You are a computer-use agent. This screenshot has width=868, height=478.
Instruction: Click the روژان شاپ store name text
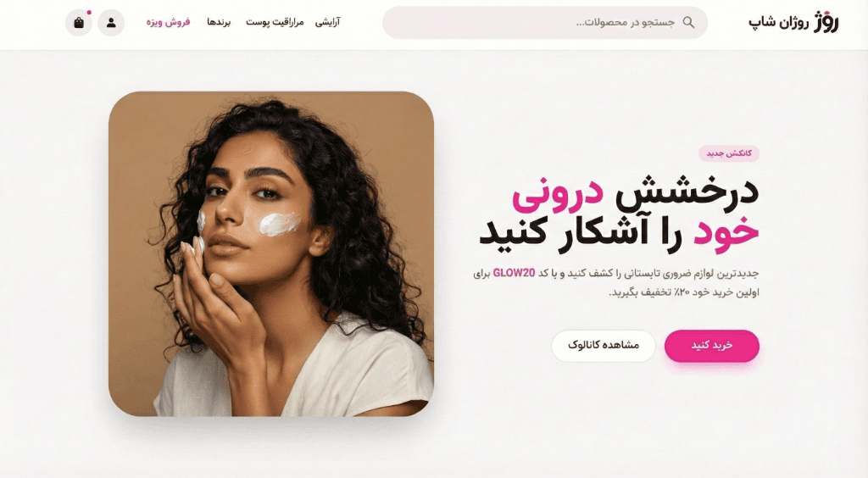(x=778, y=23)
